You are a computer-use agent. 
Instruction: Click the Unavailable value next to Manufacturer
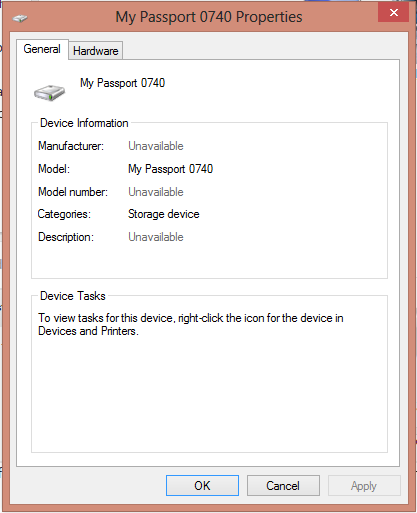pyautogui.click(x=156, y=146)
